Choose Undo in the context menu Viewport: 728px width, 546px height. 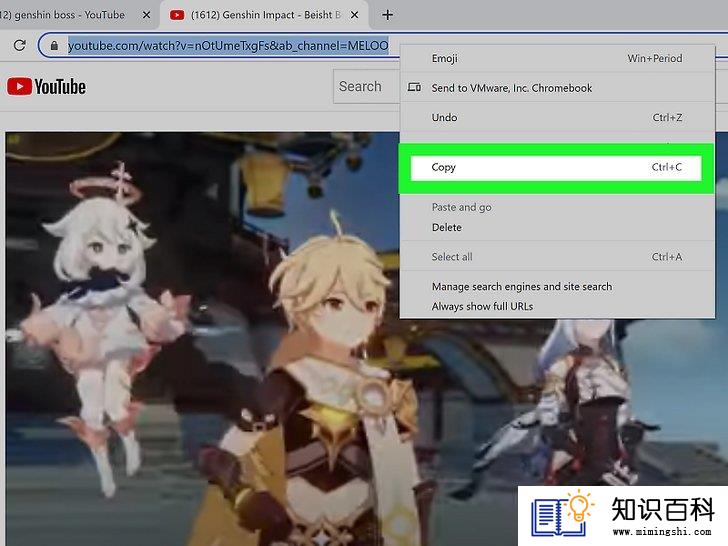pyautogui.click(x=557, y=117)
